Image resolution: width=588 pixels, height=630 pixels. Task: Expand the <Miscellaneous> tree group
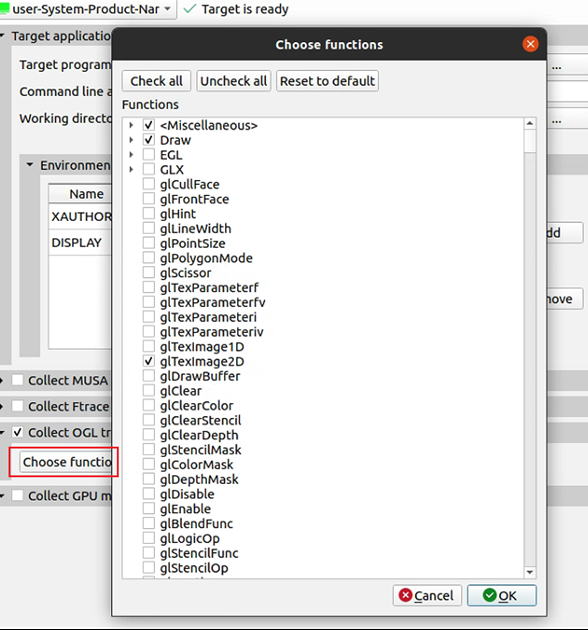point(131,125)
